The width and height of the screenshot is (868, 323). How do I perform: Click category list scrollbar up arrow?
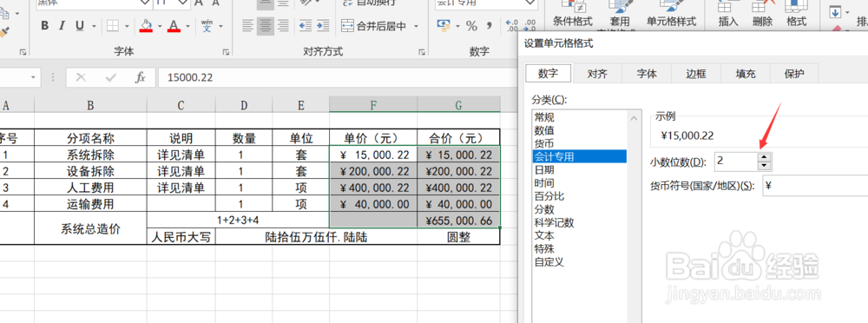tap(634, 118)
